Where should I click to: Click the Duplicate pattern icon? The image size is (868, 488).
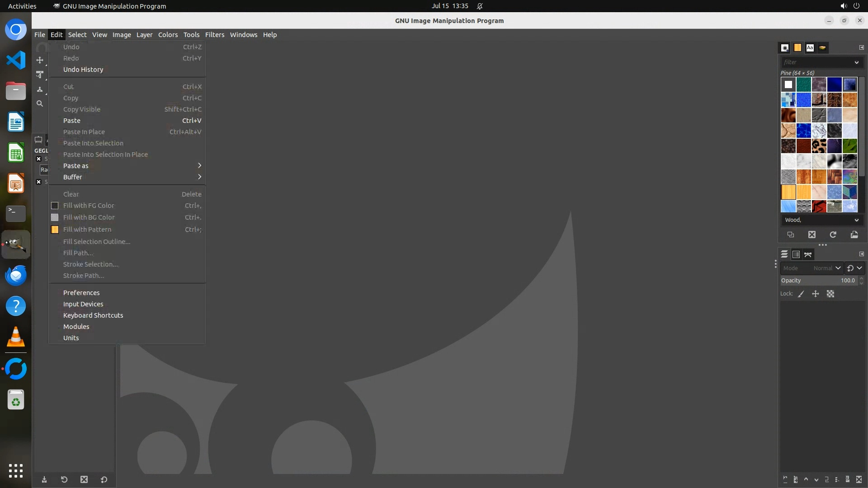tap(791, 235)
